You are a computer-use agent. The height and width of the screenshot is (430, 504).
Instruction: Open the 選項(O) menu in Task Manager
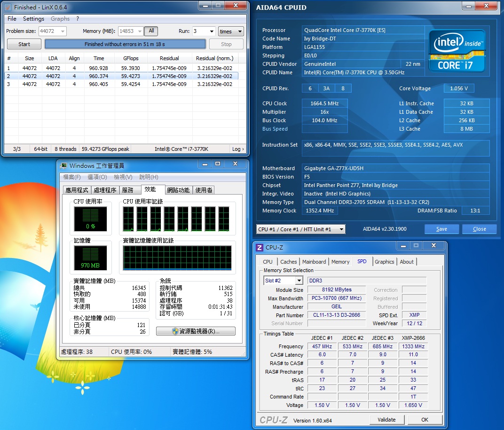[97, 177]
